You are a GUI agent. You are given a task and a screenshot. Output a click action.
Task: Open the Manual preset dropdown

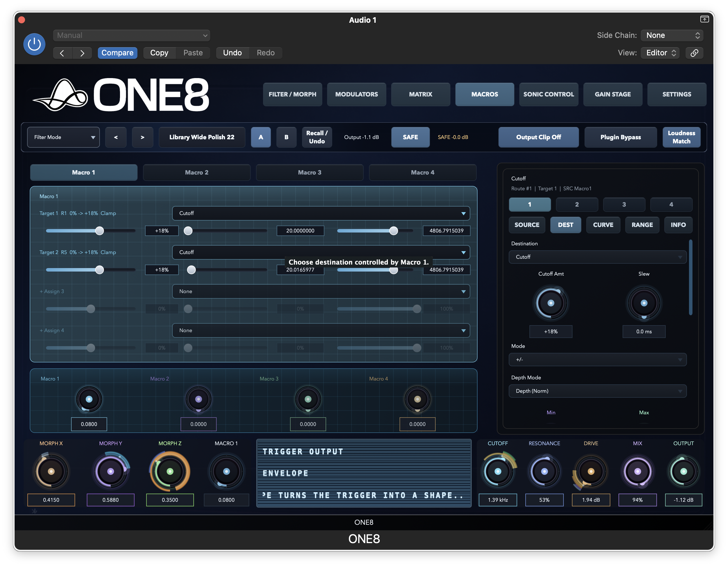131,35
